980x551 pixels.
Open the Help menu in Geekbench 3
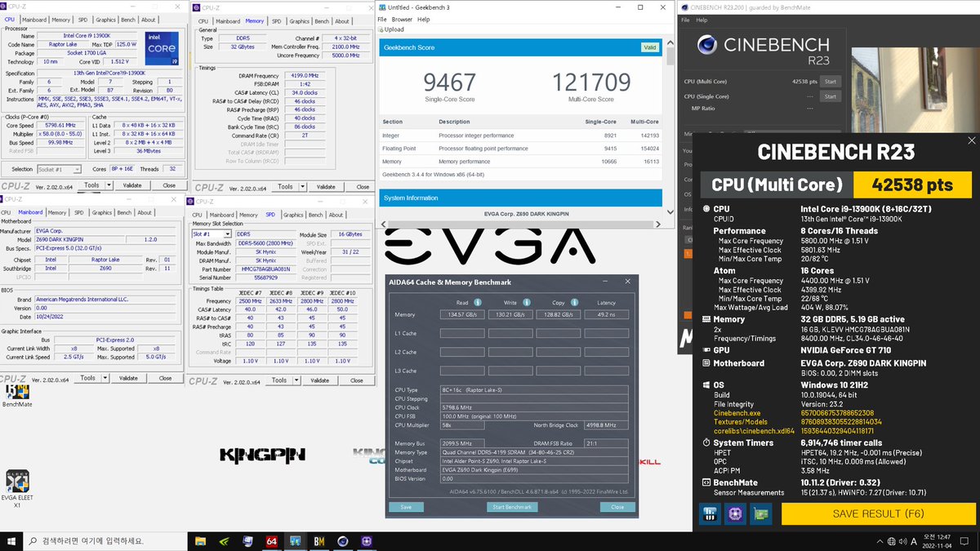coord(423,19)
